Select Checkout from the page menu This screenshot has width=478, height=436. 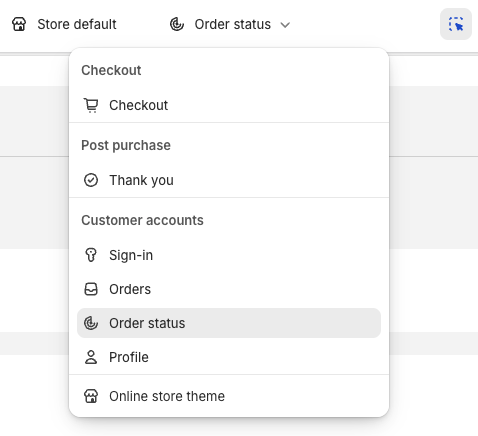coord(229,105)
